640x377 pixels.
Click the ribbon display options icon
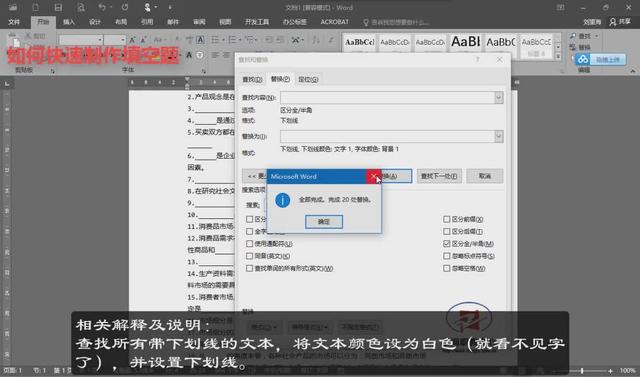point(561,7)
